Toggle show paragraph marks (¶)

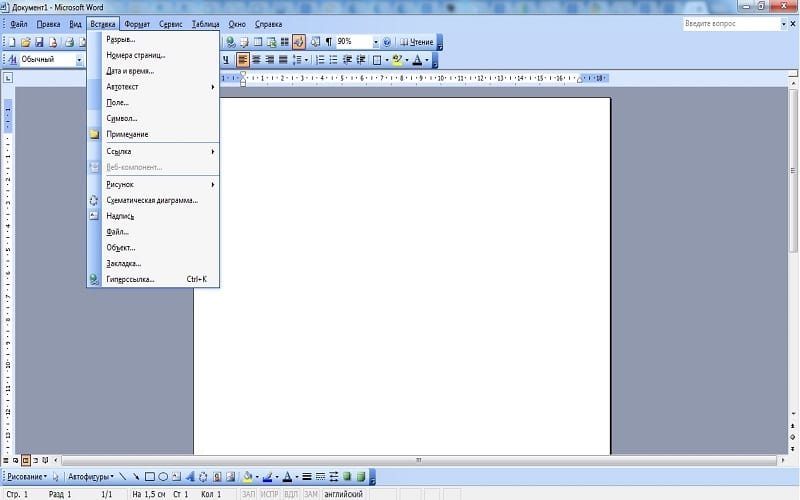[x=329, y=42]
